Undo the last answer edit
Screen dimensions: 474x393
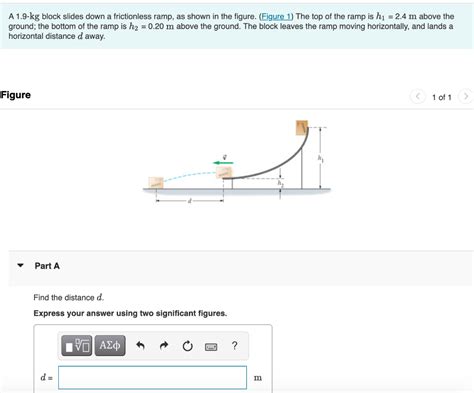[x=140, y=346]
